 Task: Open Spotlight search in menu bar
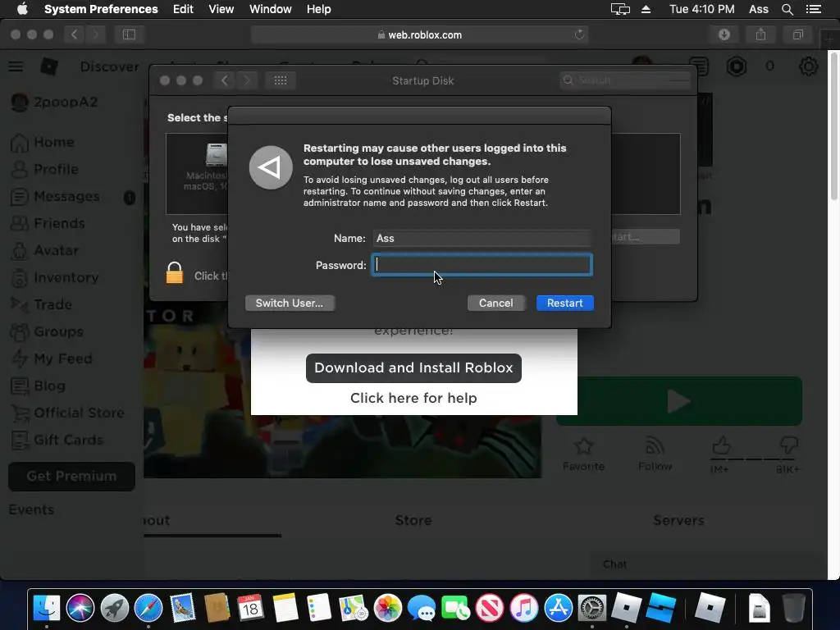pyautogui.click(x=787, y=9)
